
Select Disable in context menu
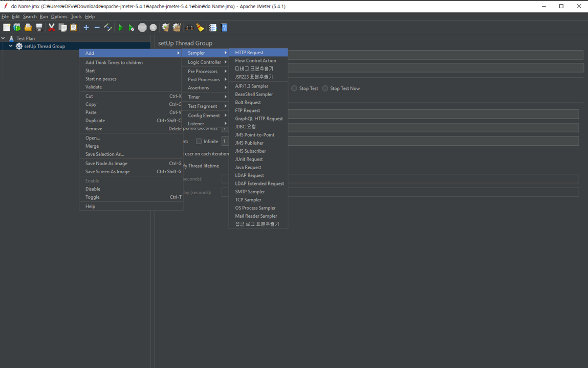[131, 189]
